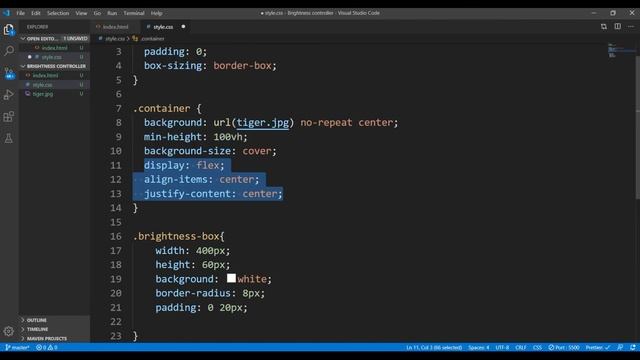Click the Prettier status bar item

(598, 347)
